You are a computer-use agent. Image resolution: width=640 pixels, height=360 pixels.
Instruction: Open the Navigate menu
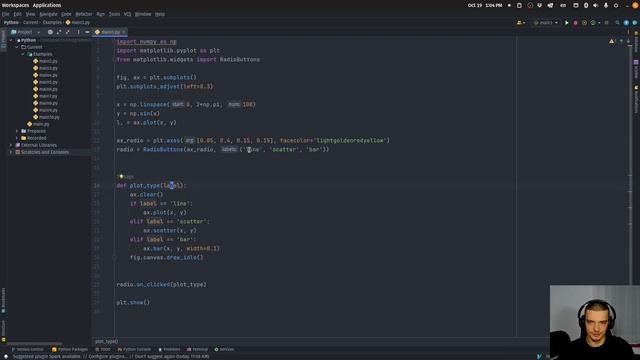click(x=48, y=14)
